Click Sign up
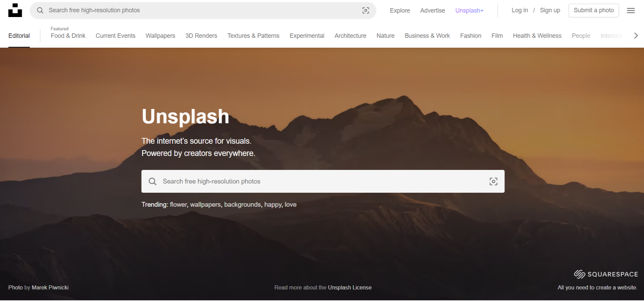Screen dimensions: 644x301 pos(550,10)
